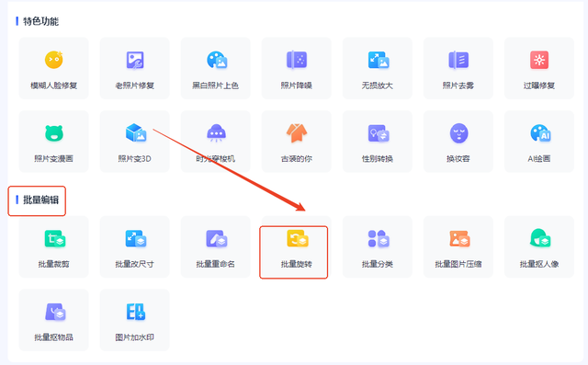588x365 pixels.
Task: Open the 老照片修复 old photo restoration tool
Action: 135,68
